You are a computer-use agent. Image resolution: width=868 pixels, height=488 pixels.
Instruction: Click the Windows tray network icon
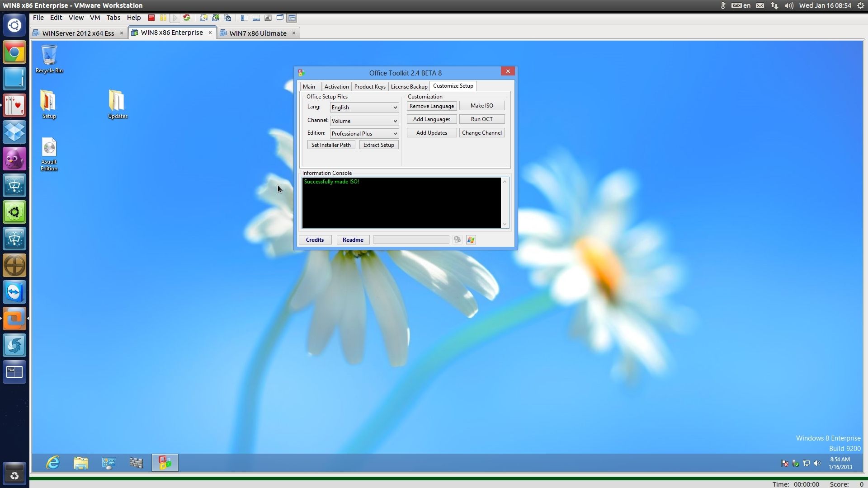(806, 463)
